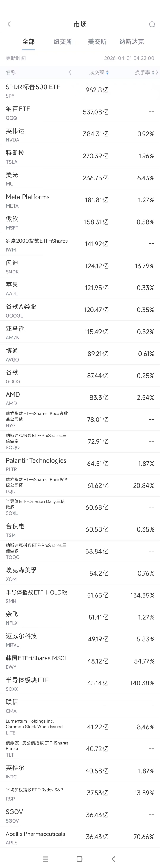Select the 美交所 tab
The image size is (160, 868).
[x=97, y=42]
